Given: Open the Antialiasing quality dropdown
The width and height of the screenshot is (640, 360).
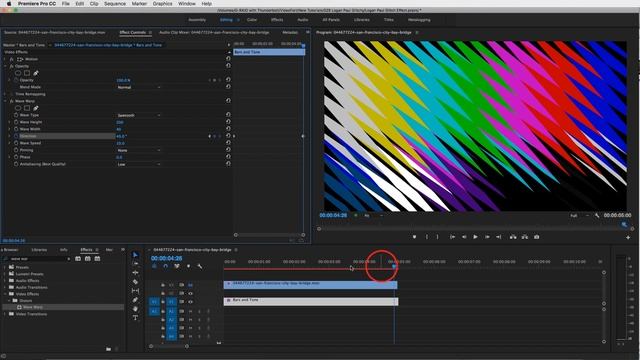Looking at the screenshot, I should (138, 164).
